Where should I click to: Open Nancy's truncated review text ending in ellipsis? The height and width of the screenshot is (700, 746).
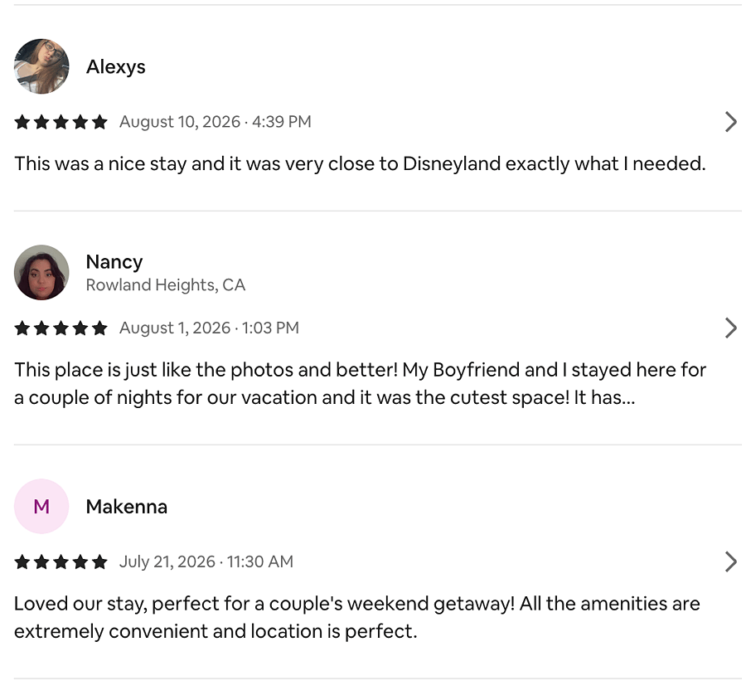tap(361, 384)
